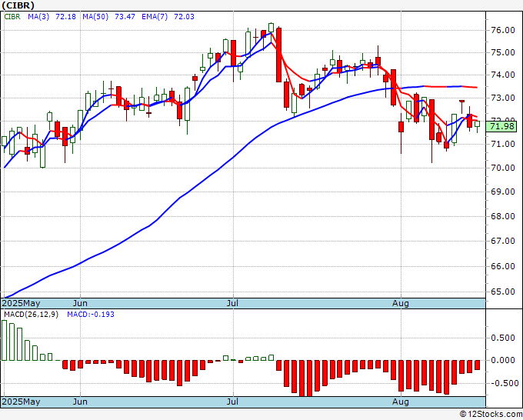This screenshot has width=523, height=420.
Task: Select the EMA(7) legend label
Action: [x=155, y=17]
